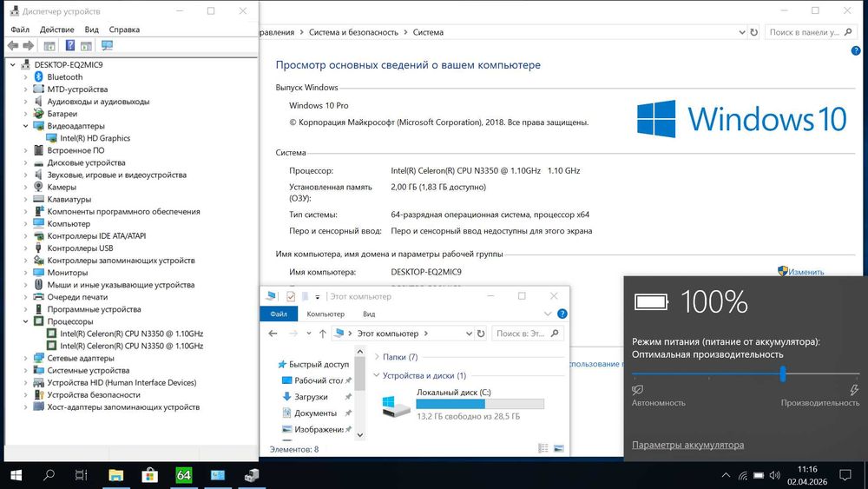868x489 pixels.
Task: Open the Windows Start menu
Action: point(16,475)
